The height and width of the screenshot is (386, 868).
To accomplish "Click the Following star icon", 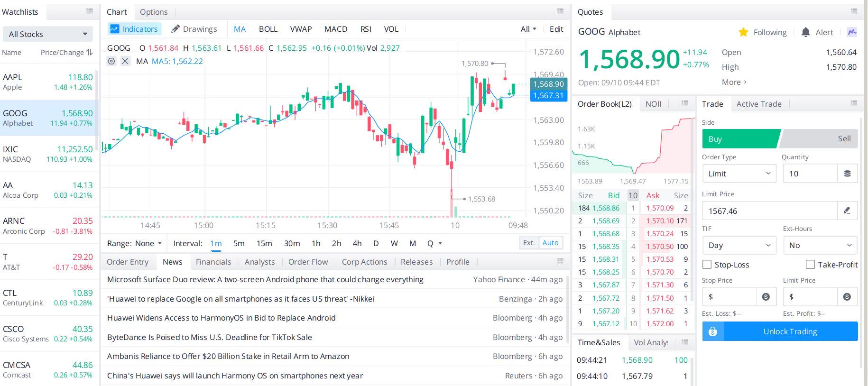I will click(743, 32).
